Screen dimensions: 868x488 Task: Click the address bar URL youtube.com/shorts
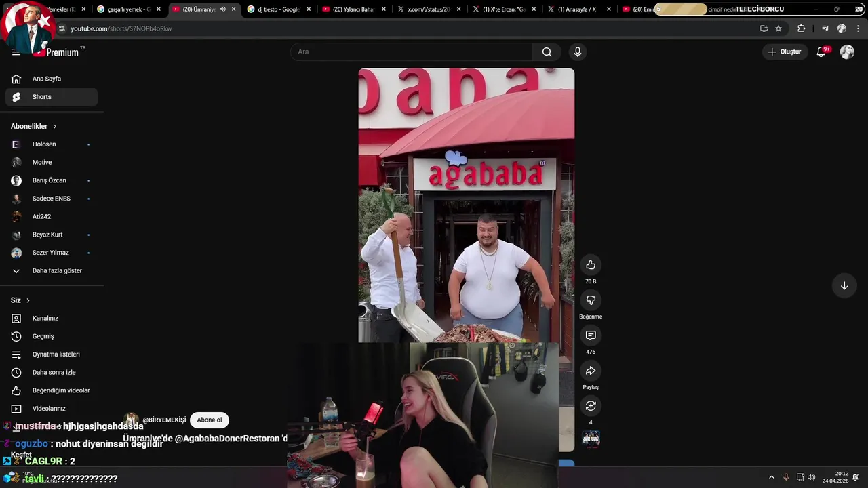121,28
